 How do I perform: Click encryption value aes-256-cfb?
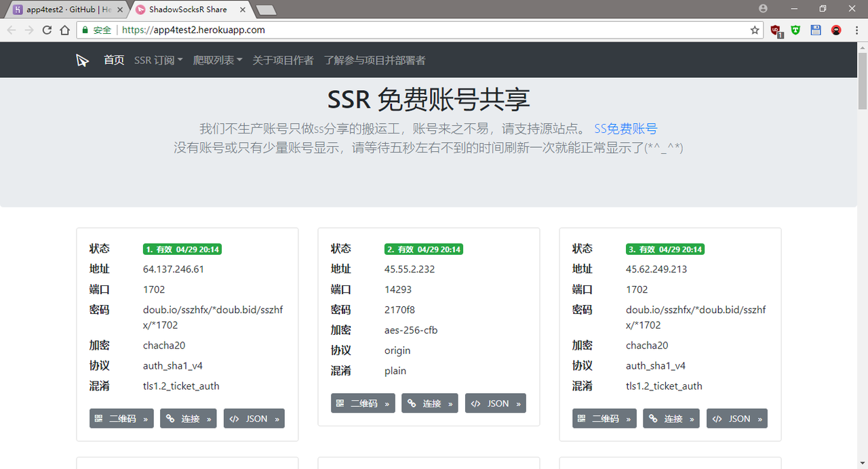click(412, 330)
